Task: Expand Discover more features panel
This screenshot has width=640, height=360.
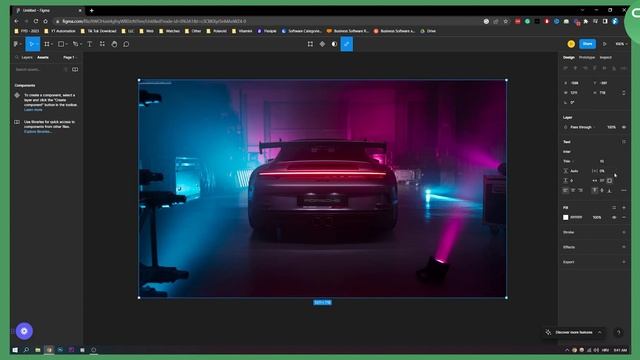Action: pyautogui.click(x=573, y=332)
